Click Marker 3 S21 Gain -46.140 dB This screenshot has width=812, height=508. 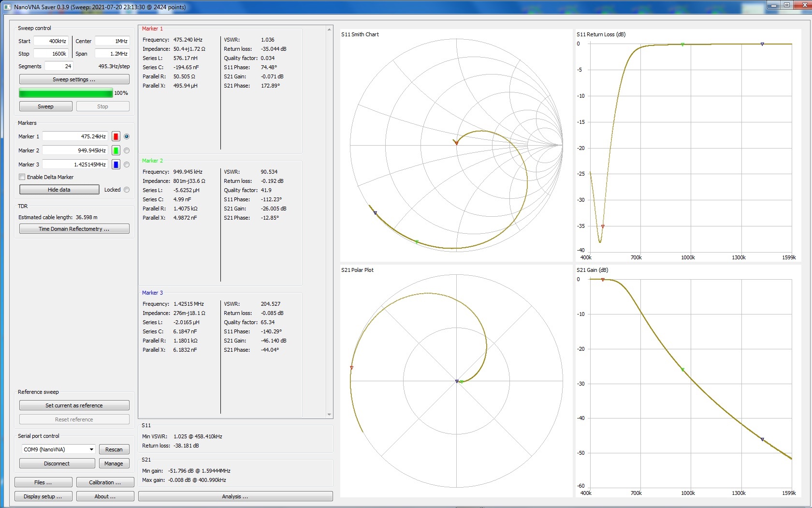tap(274, 341)
